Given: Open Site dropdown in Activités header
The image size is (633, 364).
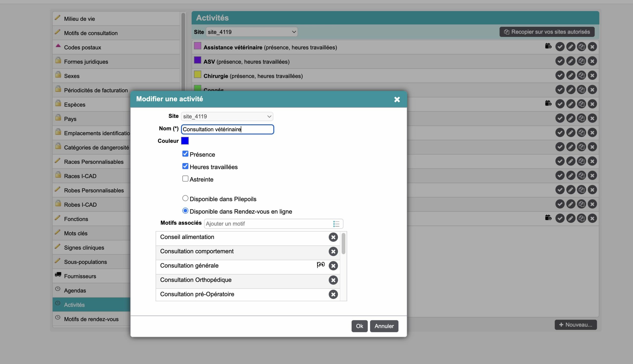Looking at the screenshot, I should tap(252, 32).
